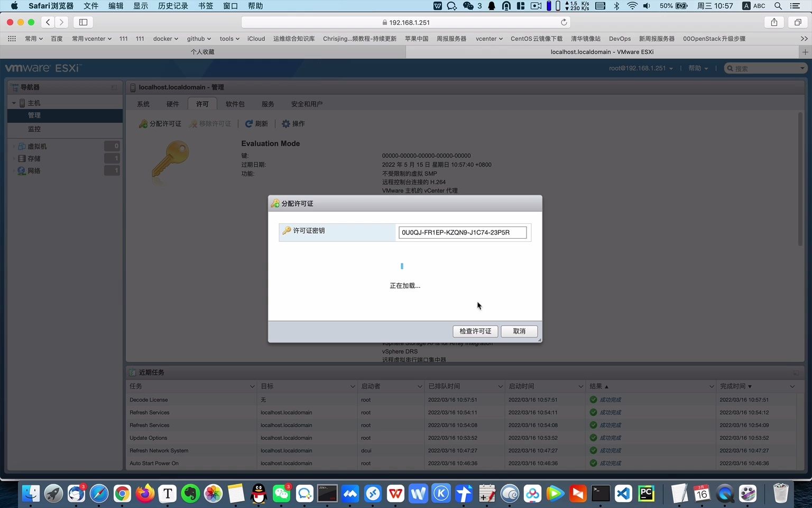
Task: Click the Refresh toolbar button
Action: pos(256,124)
